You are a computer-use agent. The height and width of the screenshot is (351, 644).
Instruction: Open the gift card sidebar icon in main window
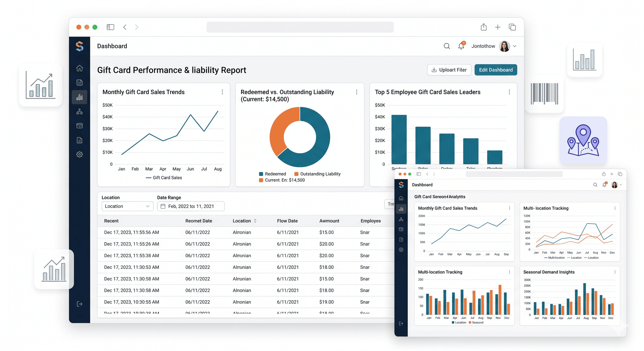click(x=79, y=126)
